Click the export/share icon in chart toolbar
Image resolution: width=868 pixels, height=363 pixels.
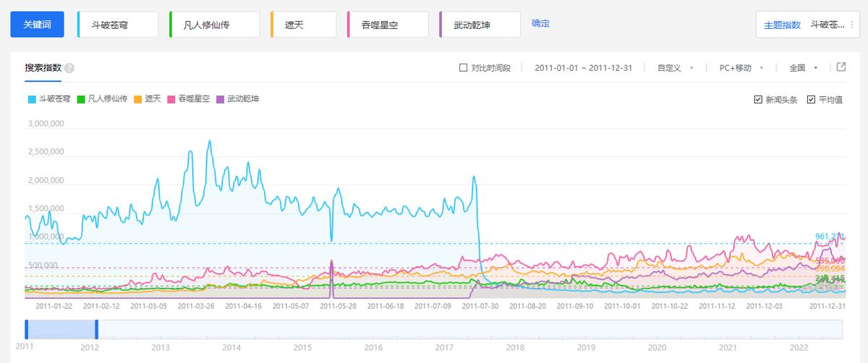coord(841,67)
